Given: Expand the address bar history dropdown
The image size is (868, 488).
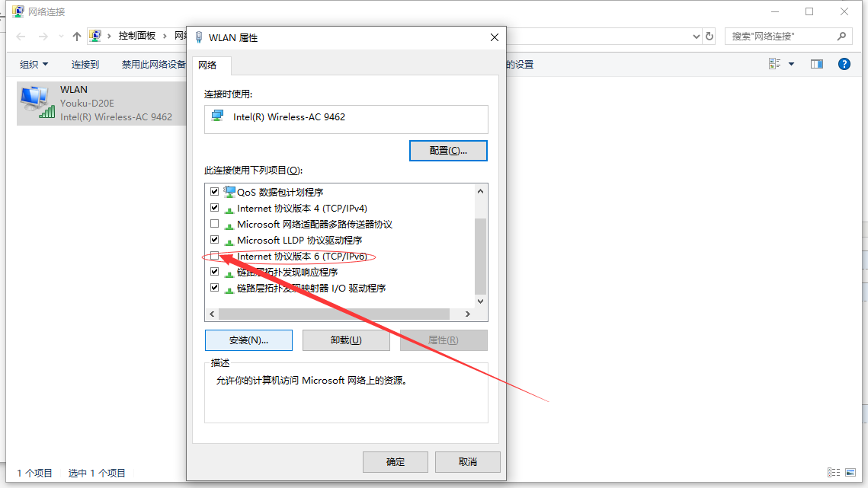Looking at the screenshot, I should pyautogui.click(x=696, y=37).
